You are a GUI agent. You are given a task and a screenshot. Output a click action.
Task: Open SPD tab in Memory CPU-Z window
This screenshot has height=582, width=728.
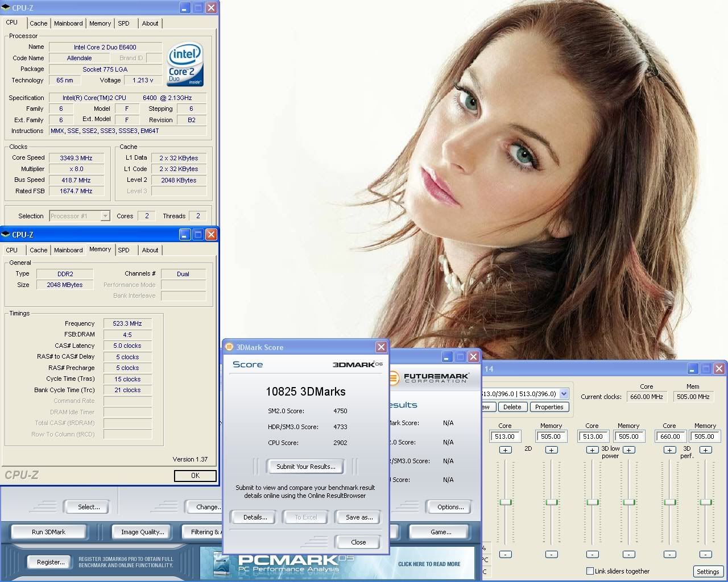(x=123, y=250)
